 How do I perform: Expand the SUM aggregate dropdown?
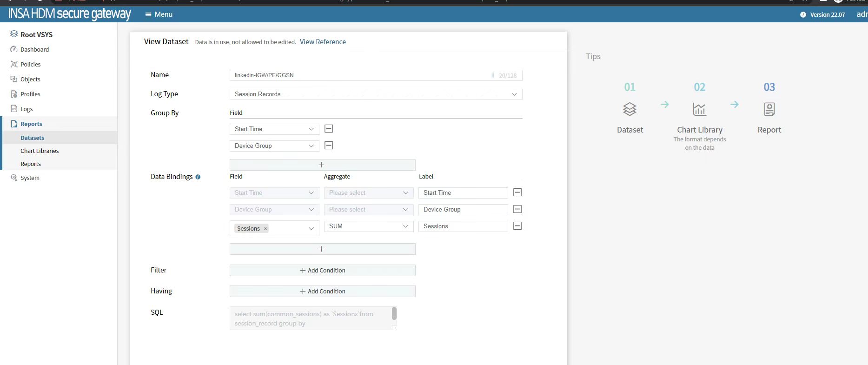368,226
